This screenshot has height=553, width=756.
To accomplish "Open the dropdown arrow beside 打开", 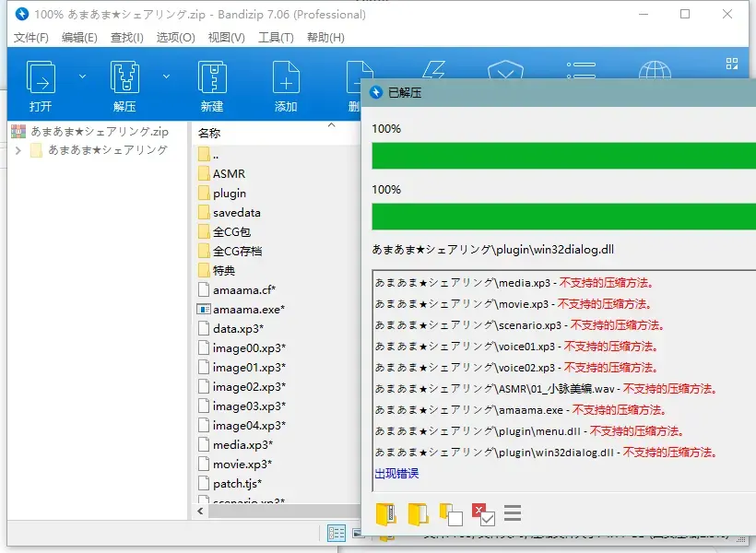I will tap(82, 76).
